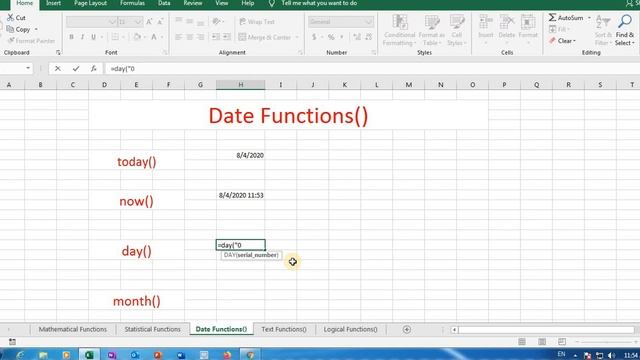The height and width of the screenshot is (360, 640).
Task: Open the View ribbon tab
Action: pyautogui.click(x=222, y=3)
